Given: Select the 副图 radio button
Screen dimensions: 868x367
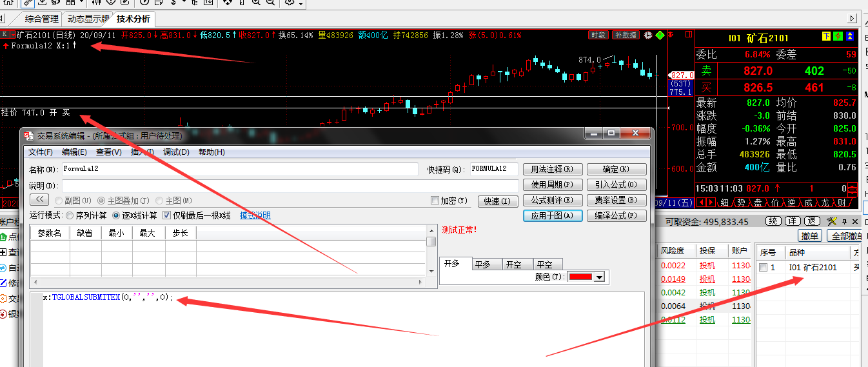Looking at the screenshot, I should tap(59, 201).
